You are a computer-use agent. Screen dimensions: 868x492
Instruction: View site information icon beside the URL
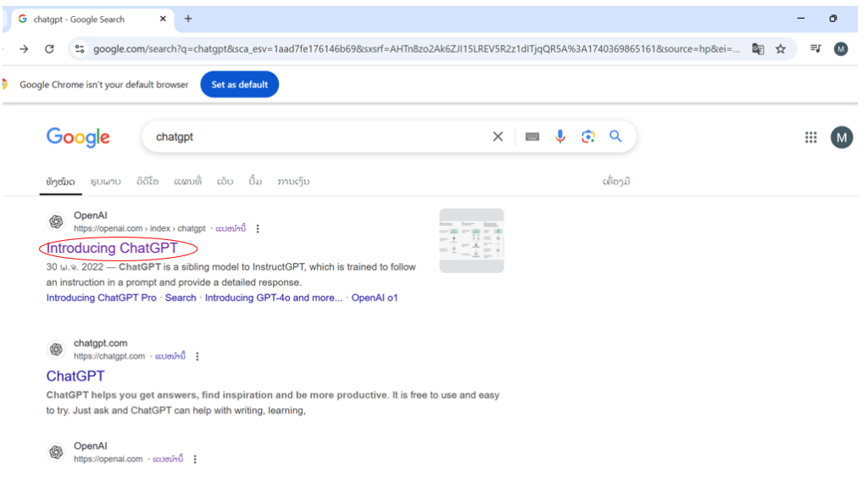80,49
